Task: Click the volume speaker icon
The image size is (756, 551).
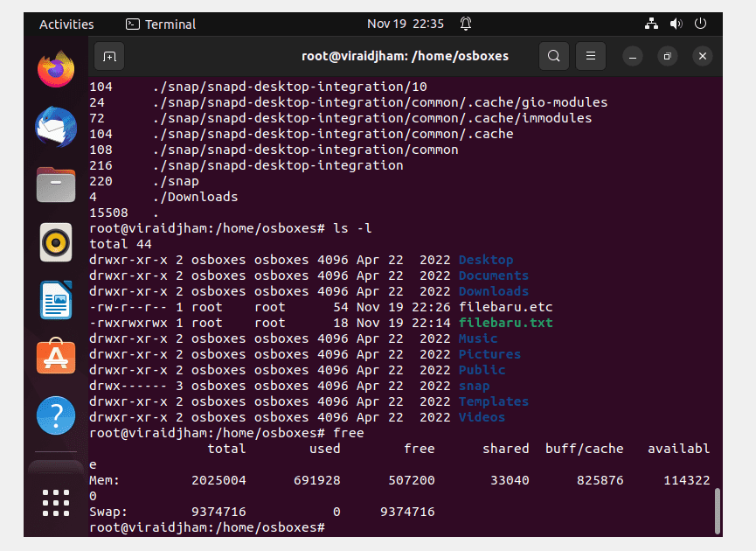Action: point(676,24)
